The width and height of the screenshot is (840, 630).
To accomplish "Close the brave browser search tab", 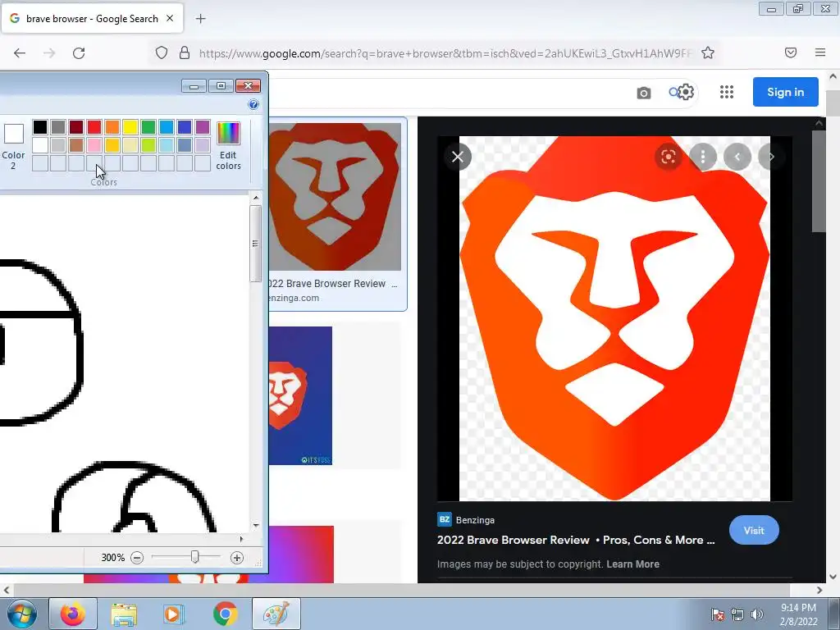I will point(170,18).
